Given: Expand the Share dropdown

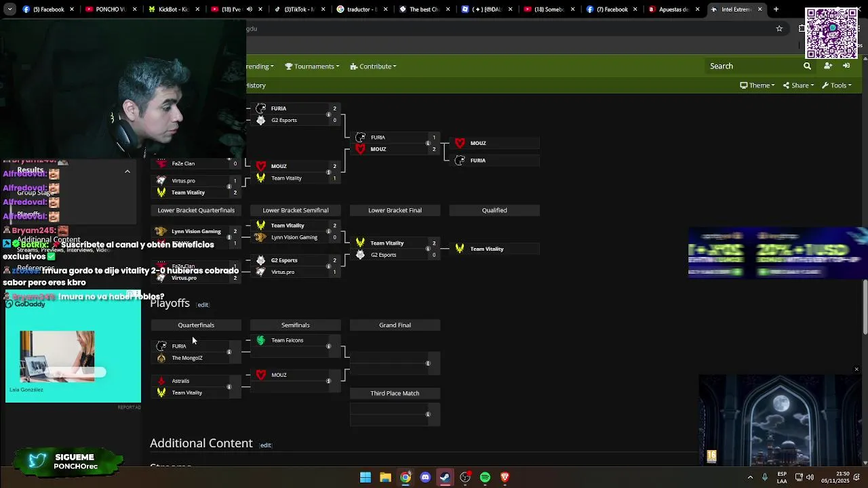Looking at the screenshot, I should pos(798,85).
